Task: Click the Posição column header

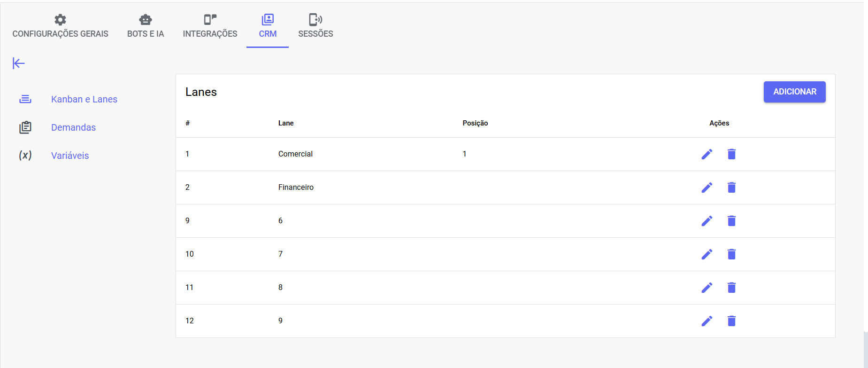Action: pyautogui.click(x=475, y=123)
